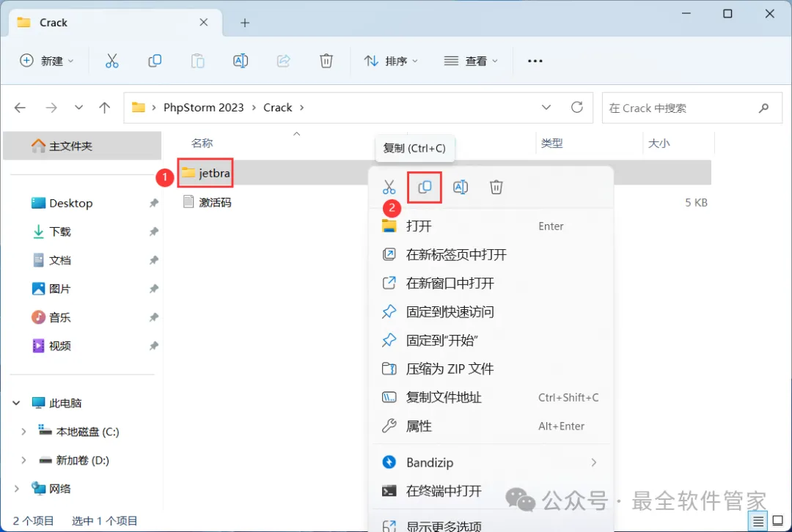Open the 排序 sort dropdown
Viewport: 792px width, 532px height.
[391, 61]
